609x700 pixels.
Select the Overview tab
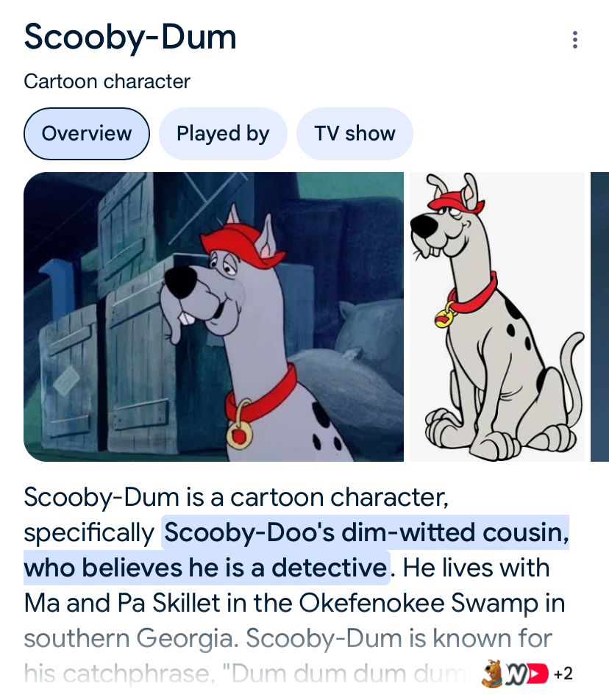[87, 134]
